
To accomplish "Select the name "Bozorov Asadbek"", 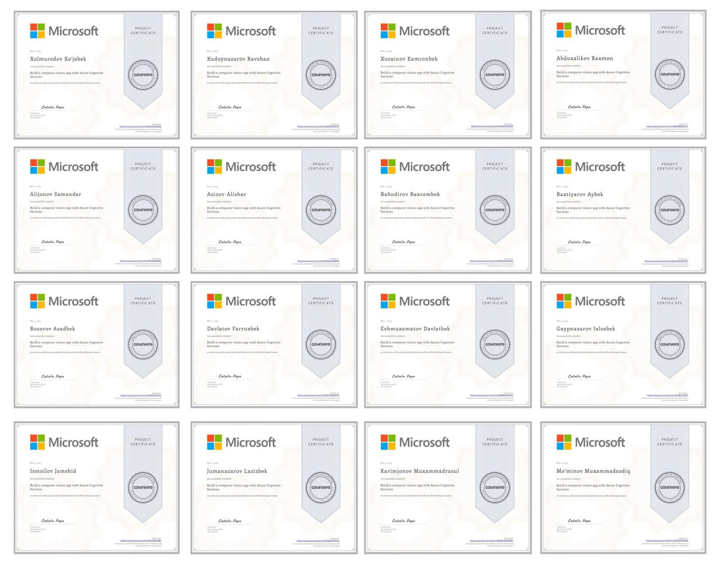I will [52, 329].
